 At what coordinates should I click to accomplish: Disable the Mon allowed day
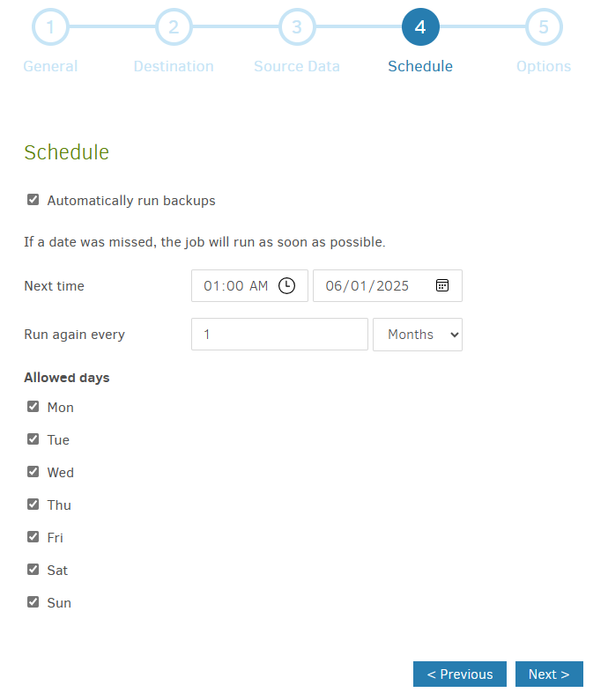33,407
